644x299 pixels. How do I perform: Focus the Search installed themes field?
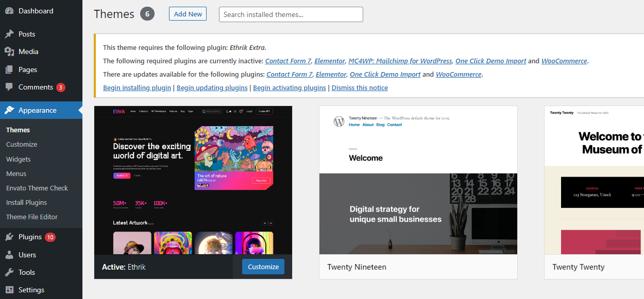291,14
